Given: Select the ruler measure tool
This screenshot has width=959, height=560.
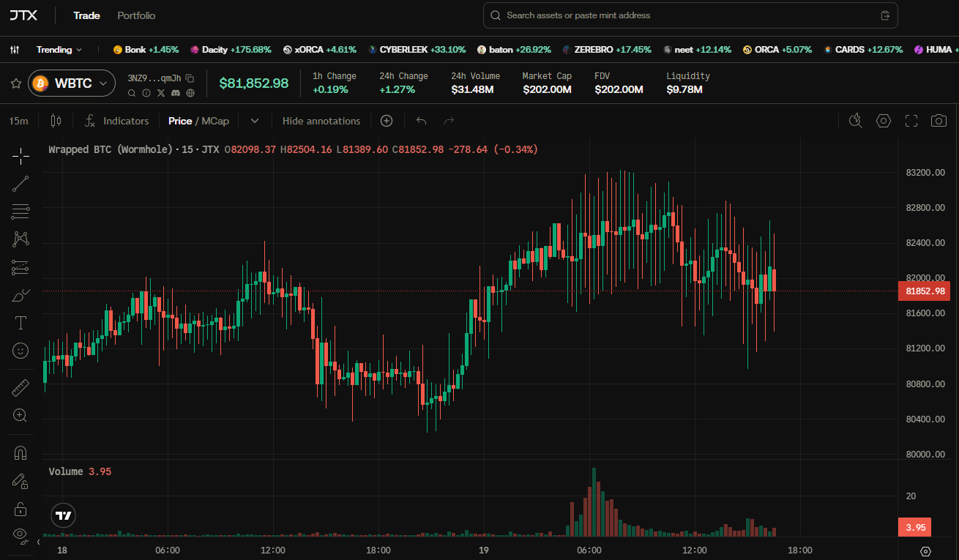Looking at the screenshot, I should pos(20,387).
